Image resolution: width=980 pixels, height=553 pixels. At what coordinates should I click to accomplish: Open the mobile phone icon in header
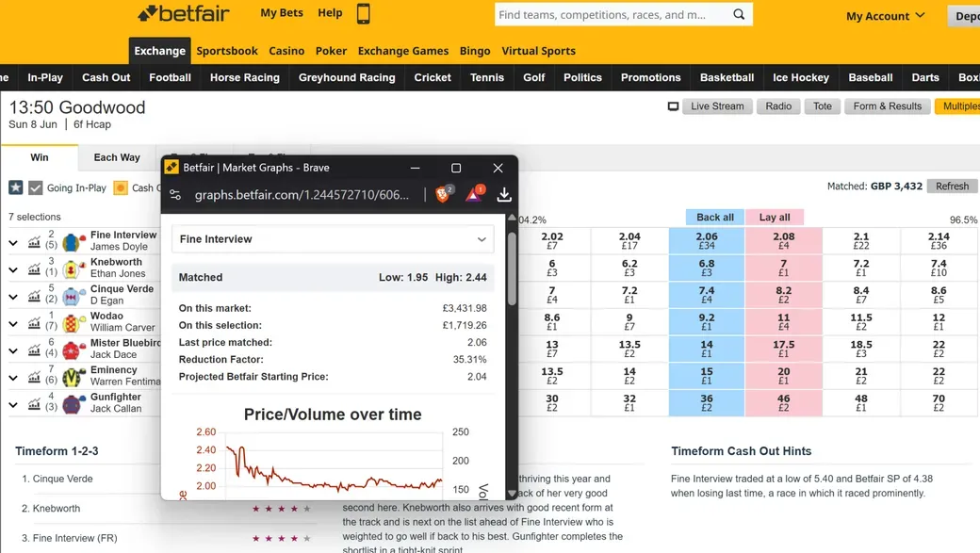(363, 13)
